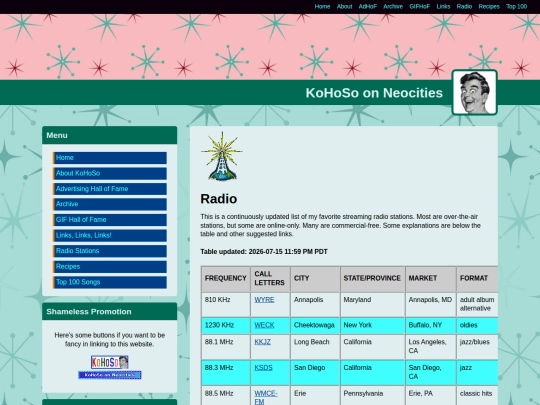Open the WECK station link
Viewport: 540px width, 405px height.
pyautogui.click(x=264, y=325)
